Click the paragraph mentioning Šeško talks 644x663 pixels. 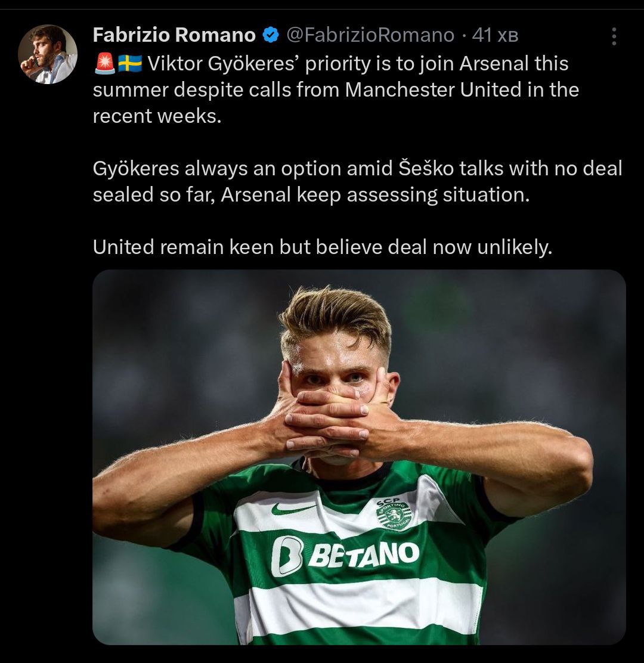357,182
